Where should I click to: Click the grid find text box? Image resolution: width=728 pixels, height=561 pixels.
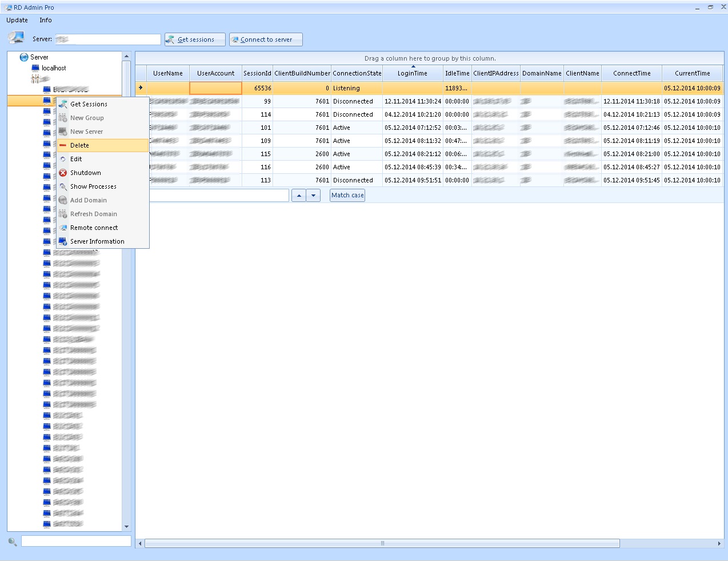pos(219,196)
